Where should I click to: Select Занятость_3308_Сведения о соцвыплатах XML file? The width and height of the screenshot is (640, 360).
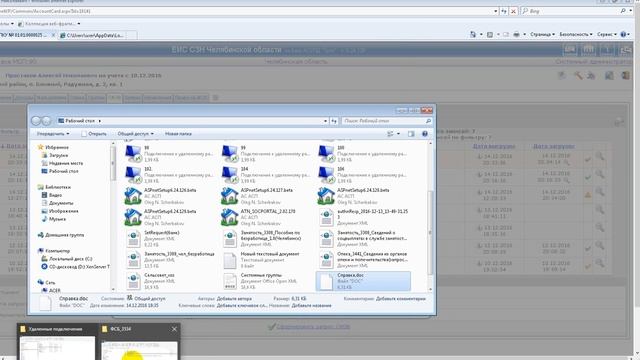363,238
